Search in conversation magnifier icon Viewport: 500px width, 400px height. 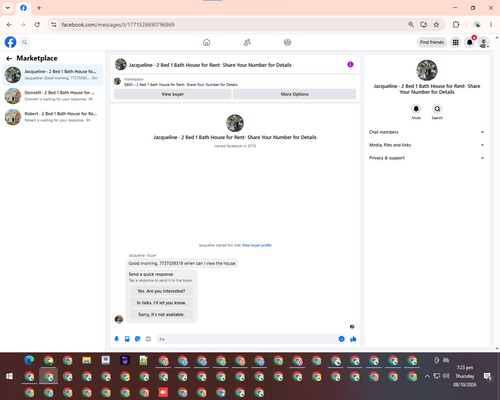click(437, 109)
